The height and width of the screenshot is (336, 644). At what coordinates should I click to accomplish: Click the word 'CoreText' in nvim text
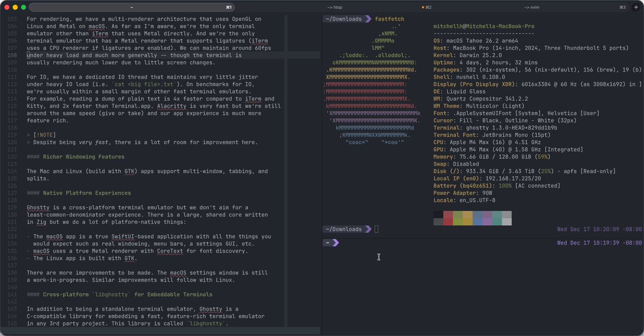pyautogui.click(x=170, y=251)
